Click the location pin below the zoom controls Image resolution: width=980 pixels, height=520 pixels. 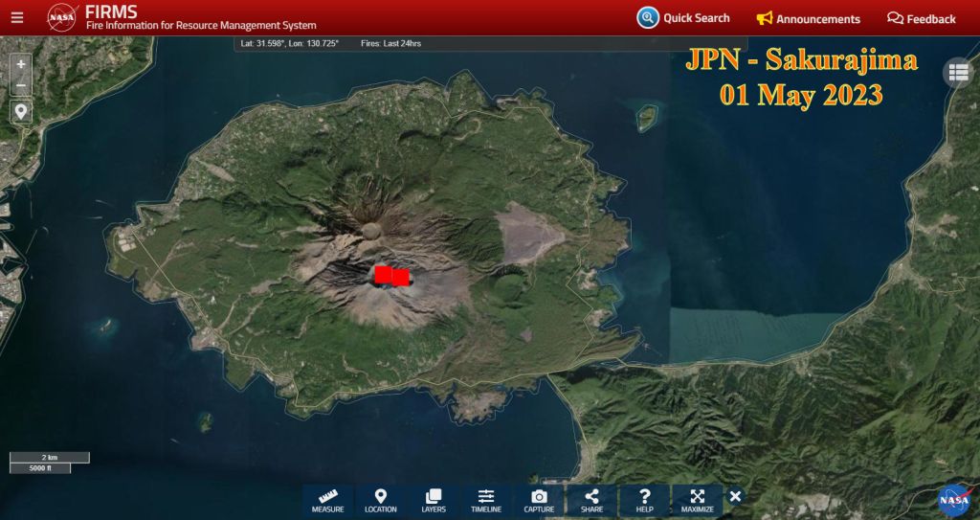21,111
